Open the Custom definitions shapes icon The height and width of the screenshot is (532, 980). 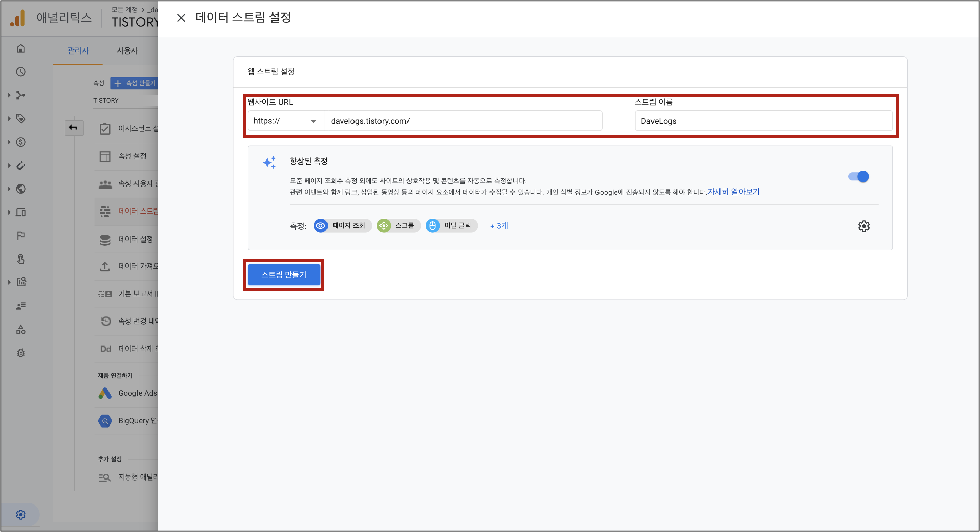pos(21,329)
